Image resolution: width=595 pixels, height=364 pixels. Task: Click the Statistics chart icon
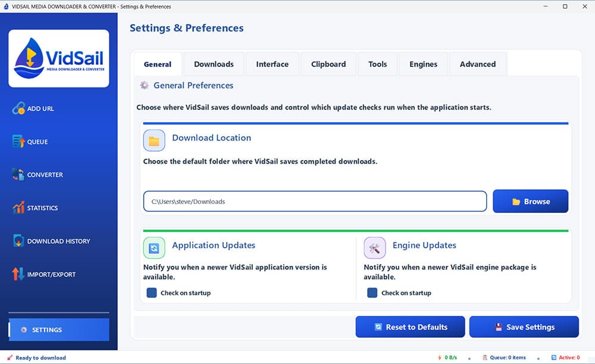(18, 208)
